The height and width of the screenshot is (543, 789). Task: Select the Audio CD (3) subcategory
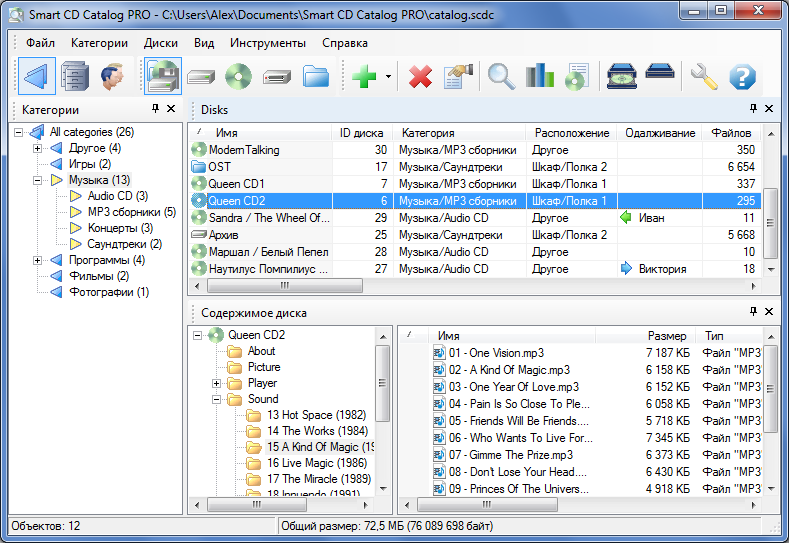[x=118, y=196]
